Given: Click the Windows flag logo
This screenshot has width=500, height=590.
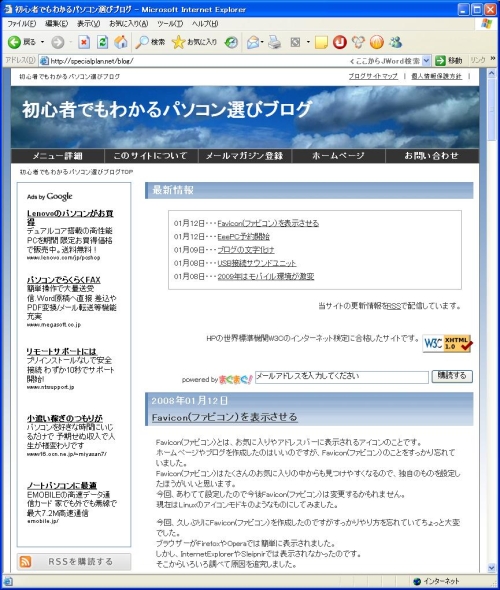Looking at the screenshot, I should point(486,24).
